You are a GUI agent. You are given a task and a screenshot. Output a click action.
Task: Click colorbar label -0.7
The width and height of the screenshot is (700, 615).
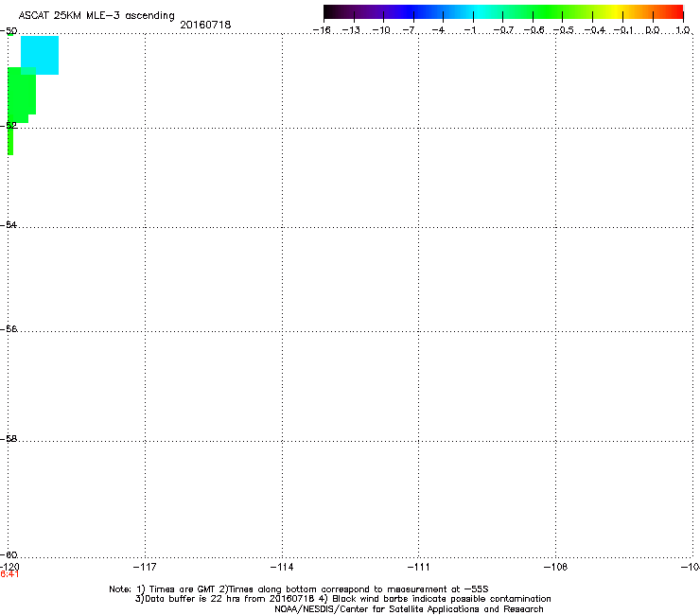click(503, 30)
